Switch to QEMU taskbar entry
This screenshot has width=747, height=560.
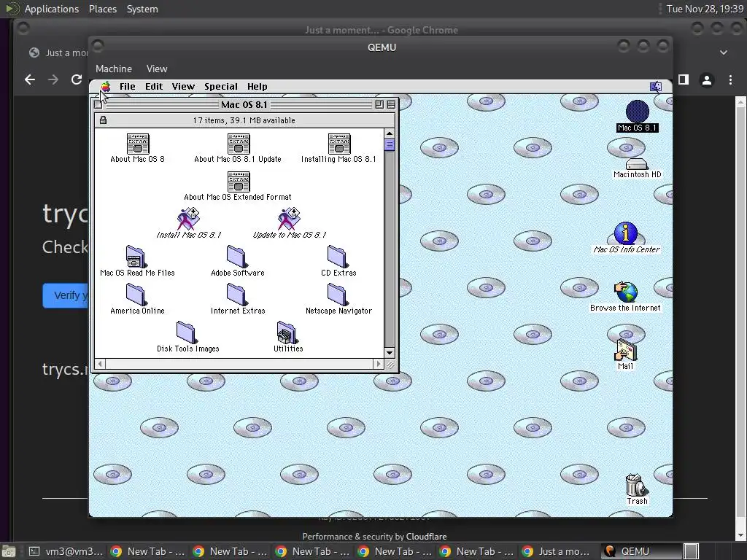[x=640, y=551]
